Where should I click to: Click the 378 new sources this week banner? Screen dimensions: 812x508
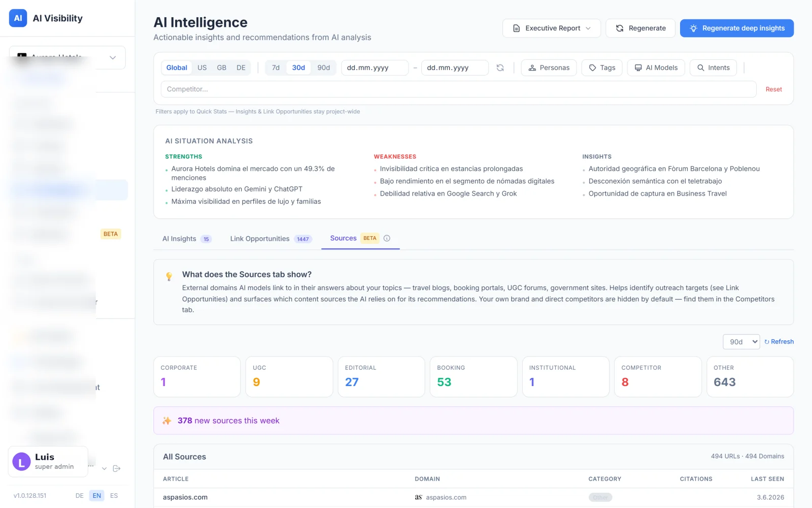473,421
